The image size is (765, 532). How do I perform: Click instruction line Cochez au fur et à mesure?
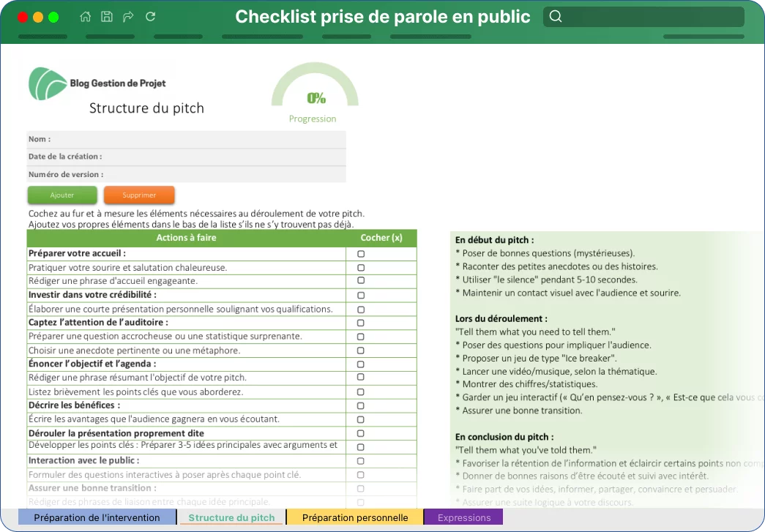click(x=196, y=214)
